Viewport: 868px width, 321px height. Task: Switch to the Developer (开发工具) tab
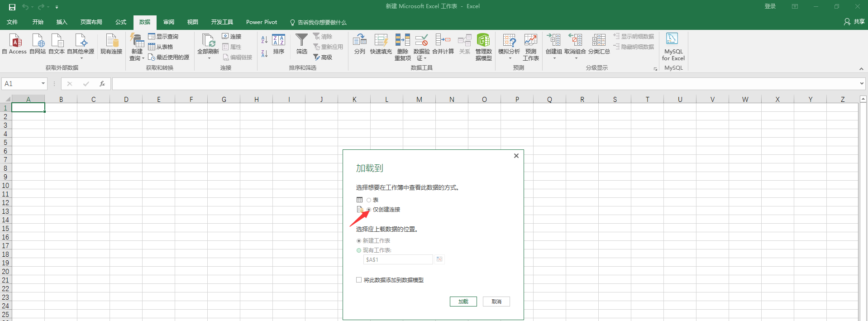(222, 22)
